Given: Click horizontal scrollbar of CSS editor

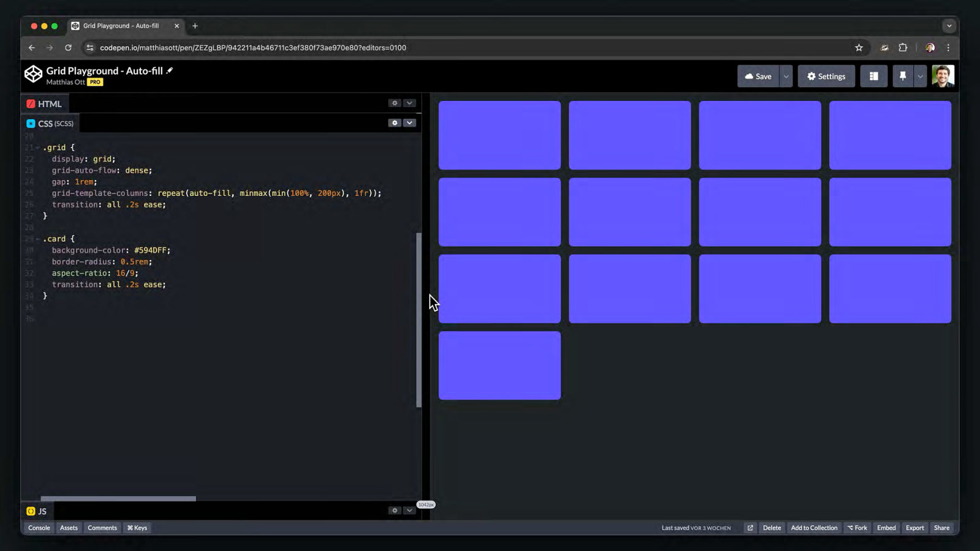Looking at the screenshot, I should tap(118, 498).
